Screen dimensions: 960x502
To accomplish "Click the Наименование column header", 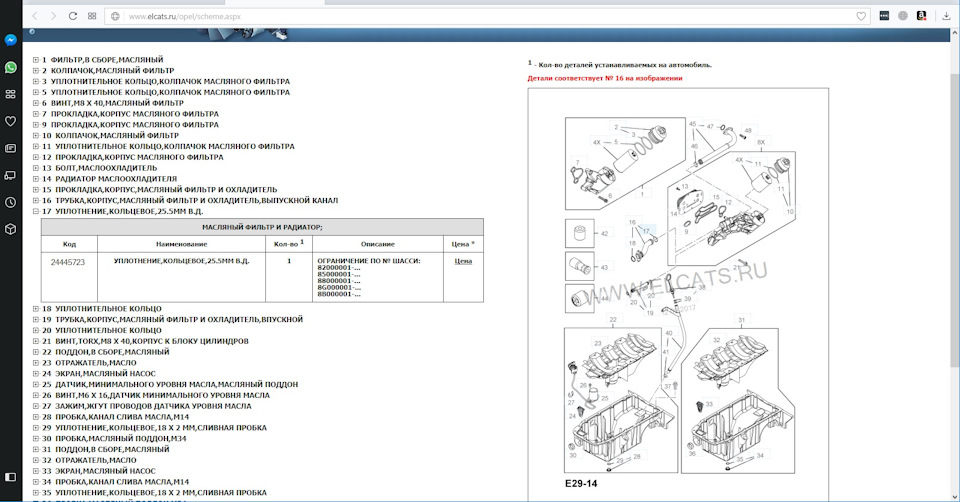I will pyautogui.click(x=181, y=244).
